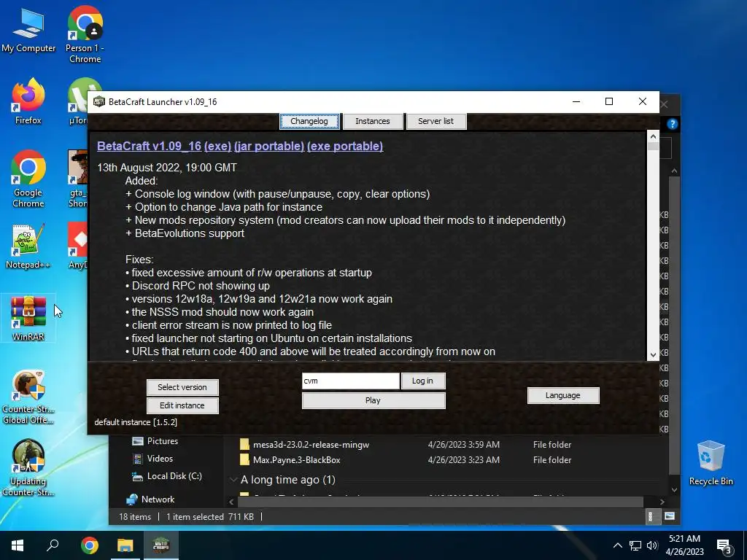
Task: Click changelog scrollbar down arrow
Action: tap(653, 355)
